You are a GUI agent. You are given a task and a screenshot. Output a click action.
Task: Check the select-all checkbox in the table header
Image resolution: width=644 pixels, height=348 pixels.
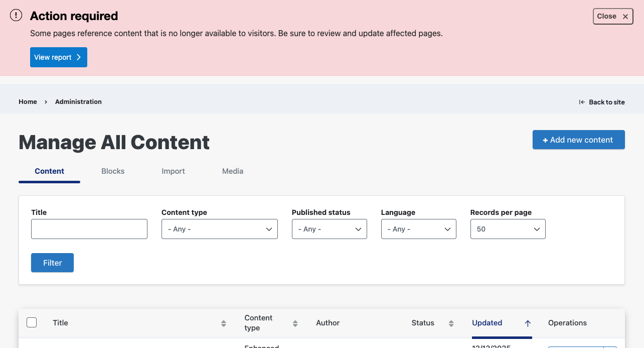click(32, 322)
